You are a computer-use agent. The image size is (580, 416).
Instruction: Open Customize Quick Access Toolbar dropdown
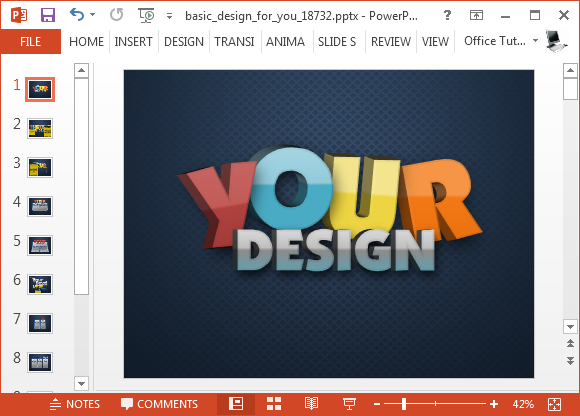[169, 16]
